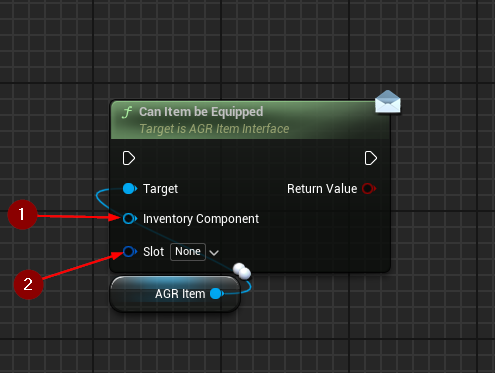Click the input execution pin
This screenshot has height=373, width=495.
coord(129,158)
